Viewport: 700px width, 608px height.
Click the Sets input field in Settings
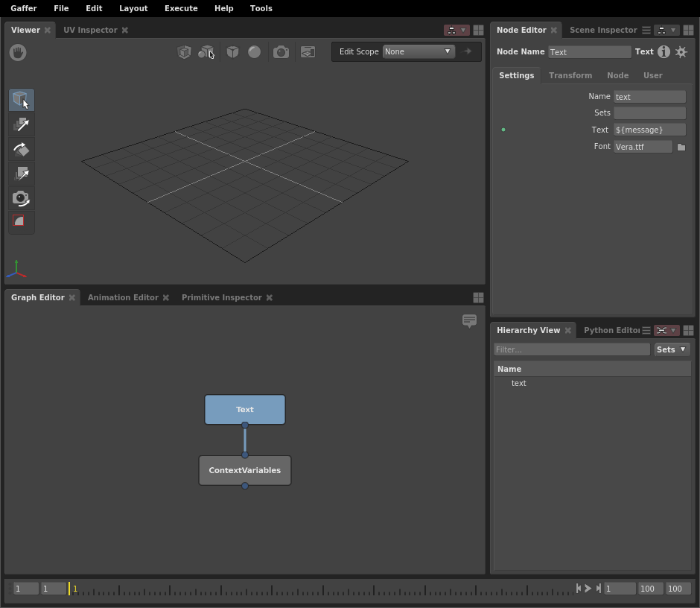pyautogui.click(x=649, y=113)
